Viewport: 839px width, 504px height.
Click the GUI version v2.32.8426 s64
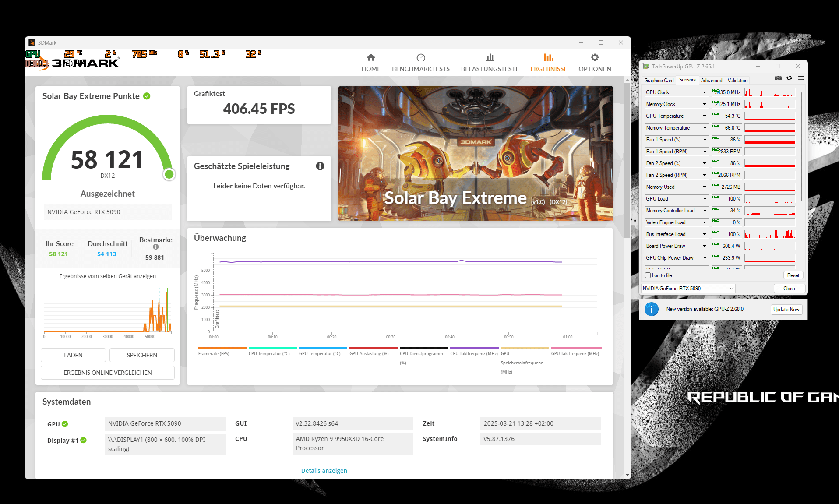(x=353, y=423)
